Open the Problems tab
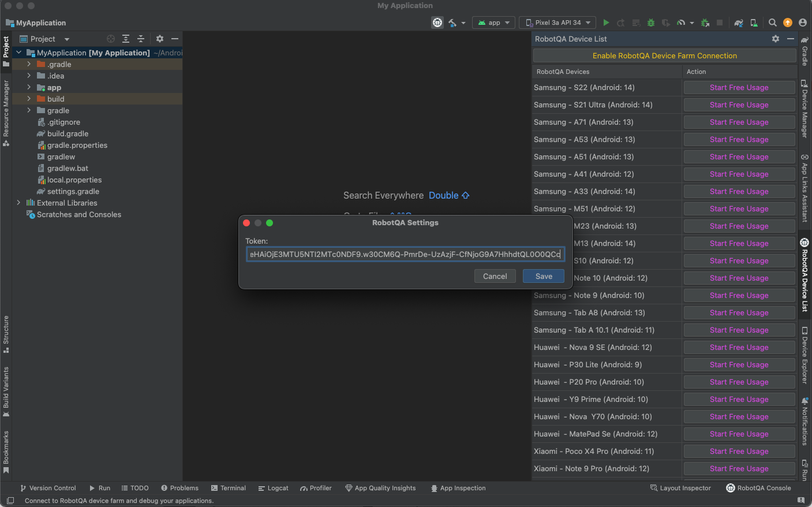812x507 pixels. pos(179,488)
